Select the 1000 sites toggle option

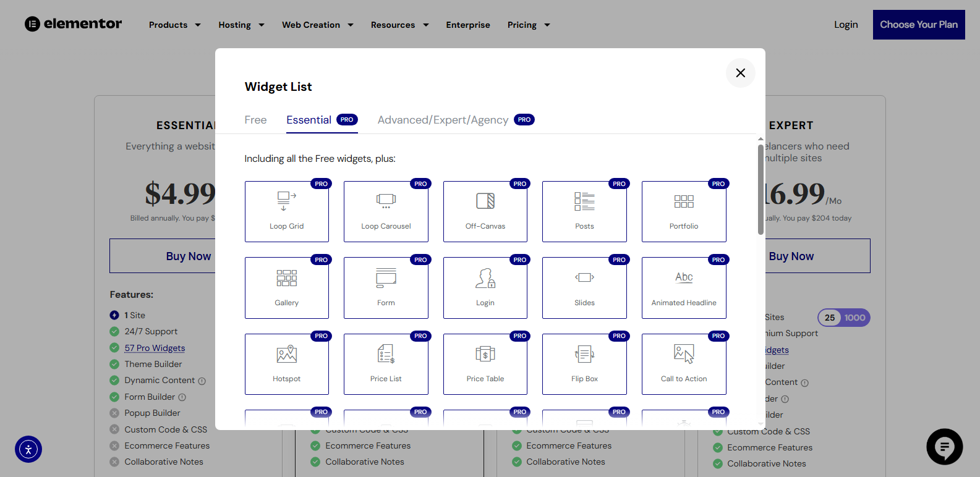click(x=855, y=318)
